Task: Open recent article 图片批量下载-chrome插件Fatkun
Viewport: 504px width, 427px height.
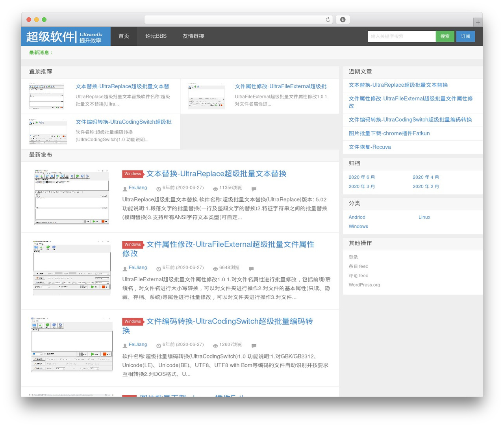Action: [x=389, y=134]
